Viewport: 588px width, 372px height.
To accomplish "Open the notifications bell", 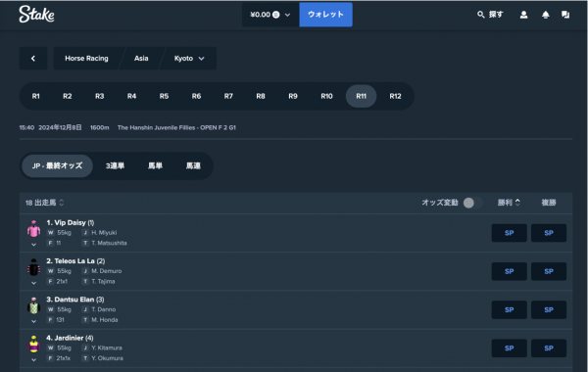I will click(546, 15).
